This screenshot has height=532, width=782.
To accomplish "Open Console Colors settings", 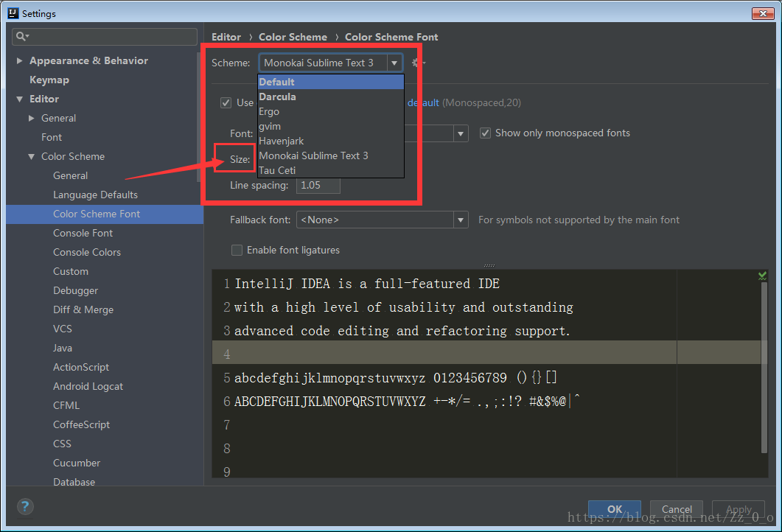I will coord(87,252).
